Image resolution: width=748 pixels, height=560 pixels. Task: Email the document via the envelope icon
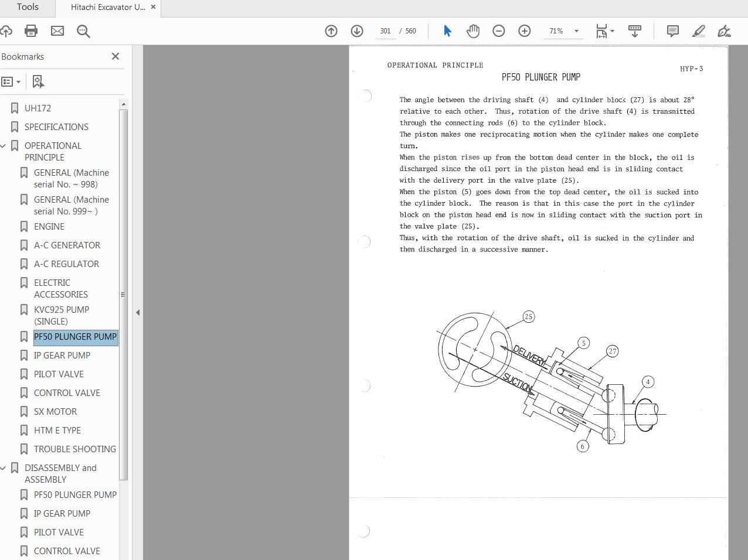pos(57,31)
